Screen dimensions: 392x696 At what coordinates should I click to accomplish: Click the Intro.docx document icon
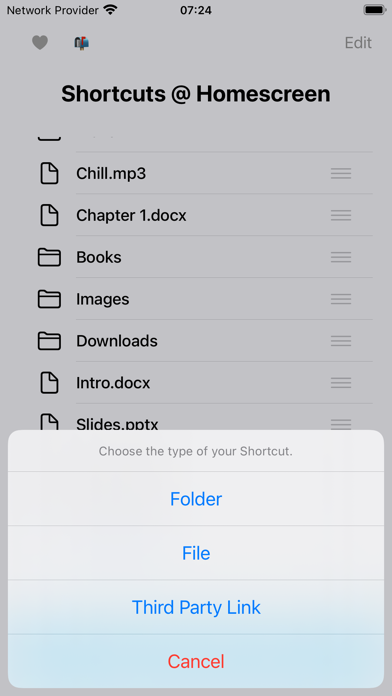49,383
